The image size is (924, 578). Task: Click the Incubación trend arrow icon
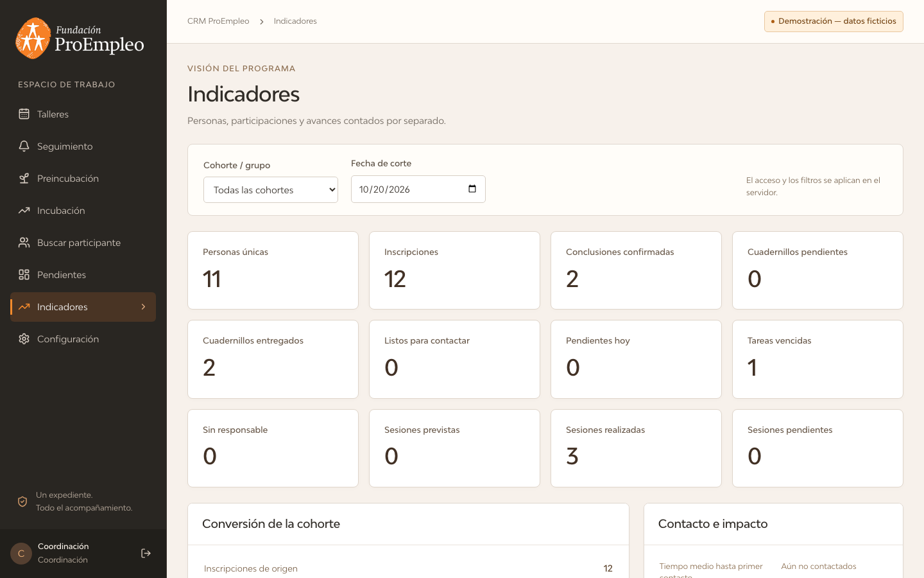click(x=24, y=211)
